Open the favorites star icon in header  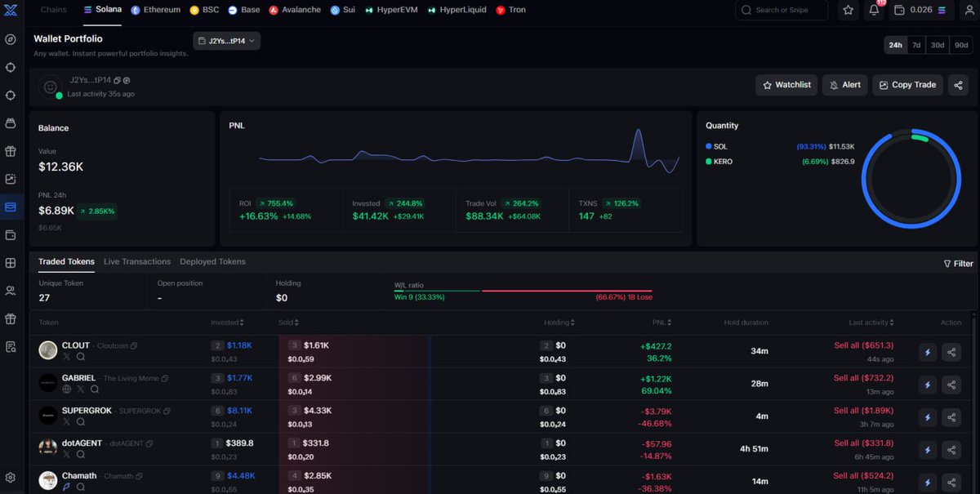point(849,11)
